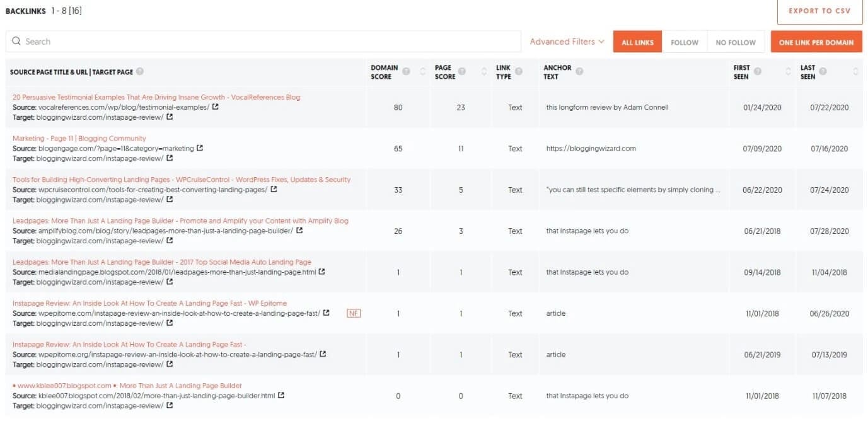Image resolution: width=868 pixels, height=421 pixels.
Task: Open Leadpages Amplify Blog title link
Action: (180, 221)
